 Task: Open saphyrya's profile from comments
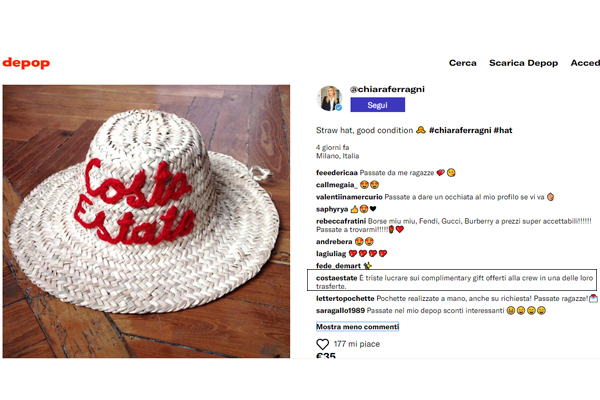pyautogui.click(x=332, y=209)
